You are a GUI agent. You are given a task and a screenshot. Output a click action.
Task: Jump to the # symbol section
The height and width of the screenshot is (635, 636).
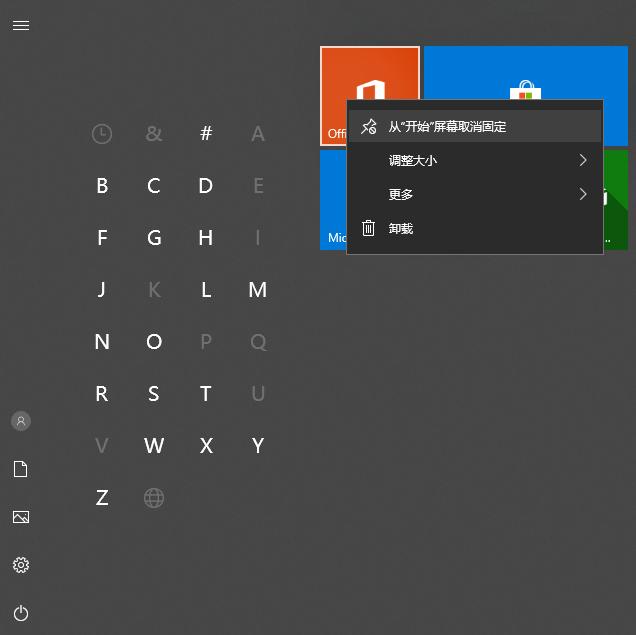[x=206, y=134]
